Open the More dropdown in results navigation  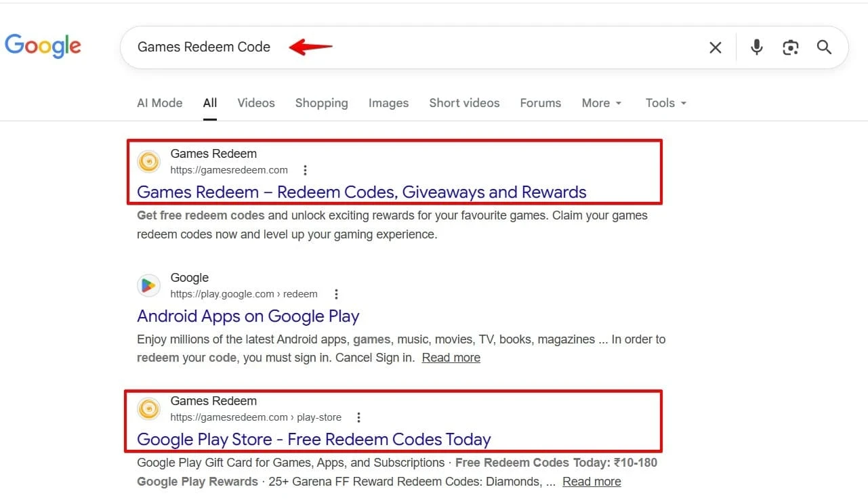tap(600, 103)
